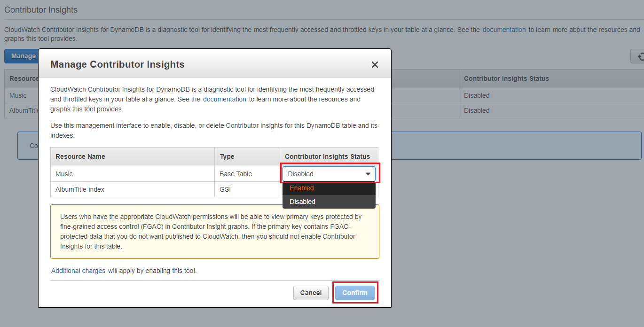This screenshot has width=644, height=327.
Task: Open the Music status dropdown
Action: pyautogui.click(x=329, y=174)
